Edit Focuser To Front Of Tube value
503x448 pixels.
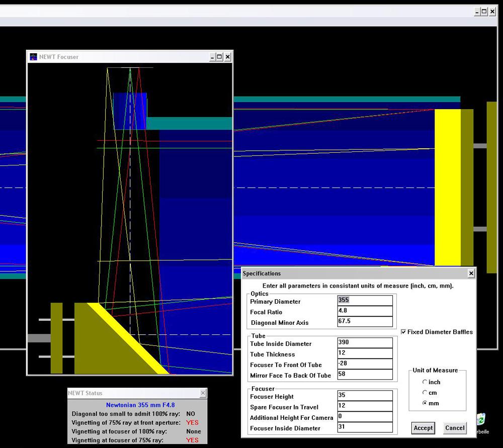pyautogui.click(x=364, y=364)
